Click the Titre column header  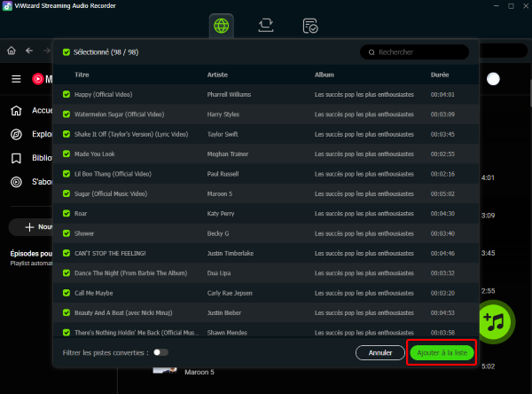pos(82,75)
